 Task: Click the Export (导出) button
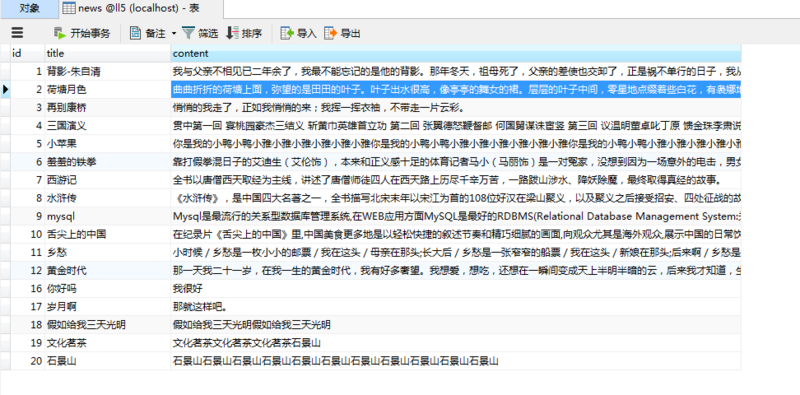342,33
